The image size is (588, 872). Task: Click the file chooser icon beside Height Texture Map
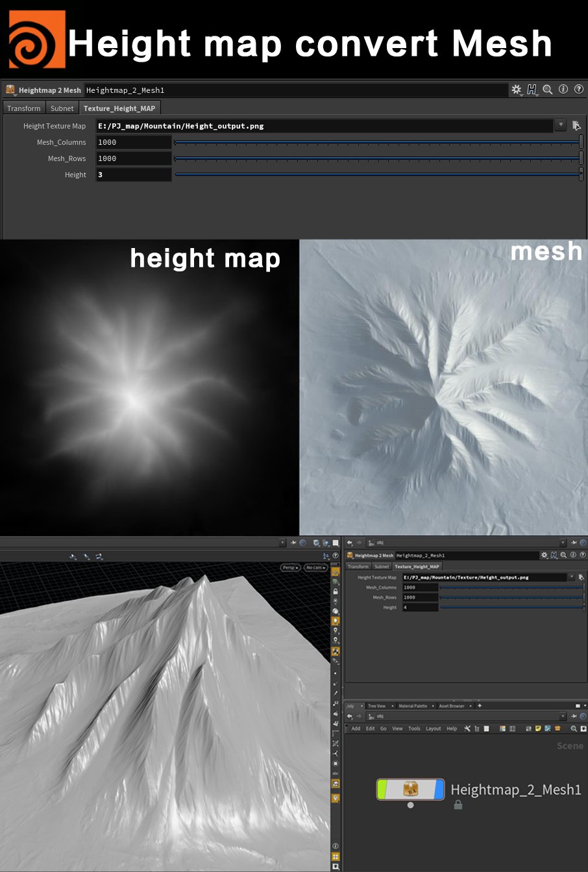coord(576,126)
